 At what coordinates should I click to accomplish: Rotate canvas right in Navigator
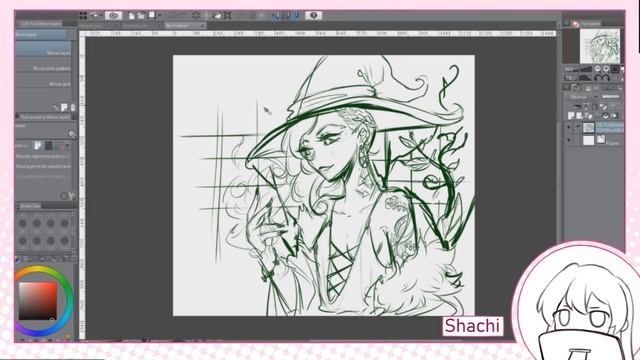[x=606, y=78]
